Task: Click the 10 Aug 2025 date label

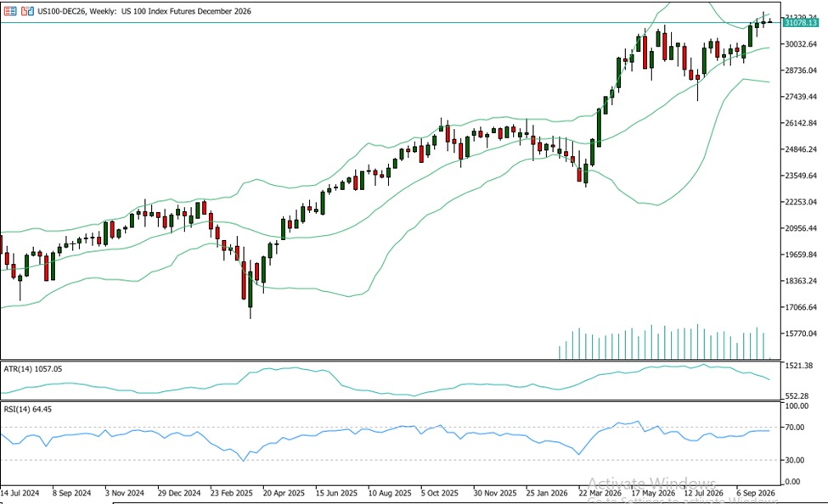Action: pos(390,493)
